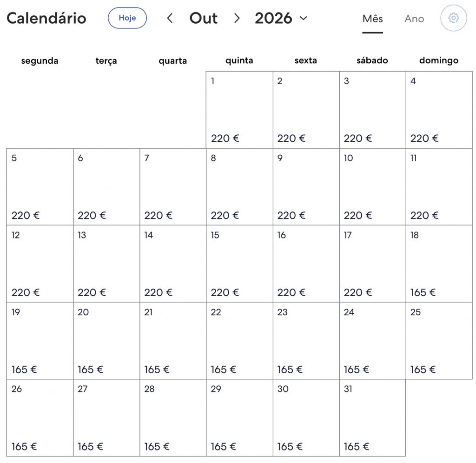Select day 13 under terça
Screen dimensions: 476x463
click(x=106, y=264)
